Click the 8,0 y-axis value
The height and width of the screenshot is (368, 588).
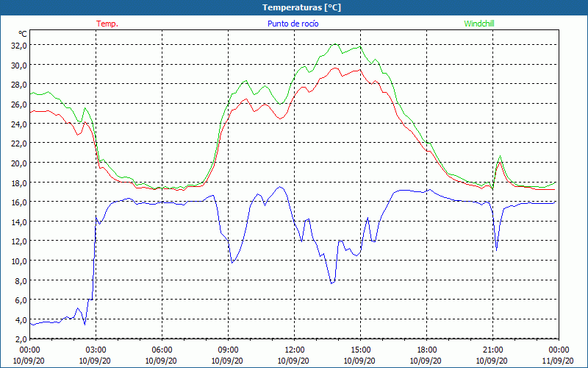click(21, 280)
